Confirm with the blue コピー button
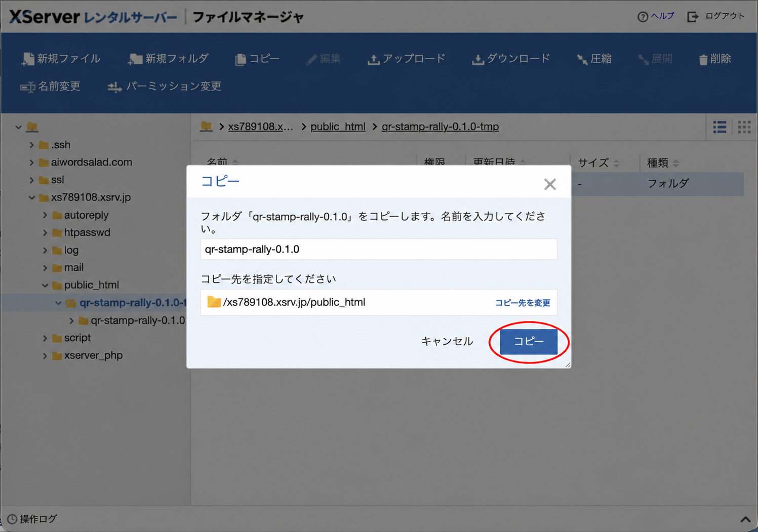 [x=529, y=342]
